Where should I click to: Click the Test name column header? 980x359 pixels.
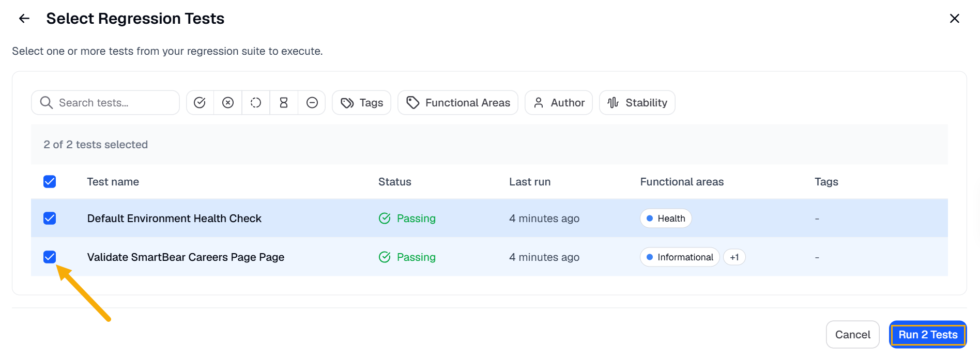tap(113, 182)
